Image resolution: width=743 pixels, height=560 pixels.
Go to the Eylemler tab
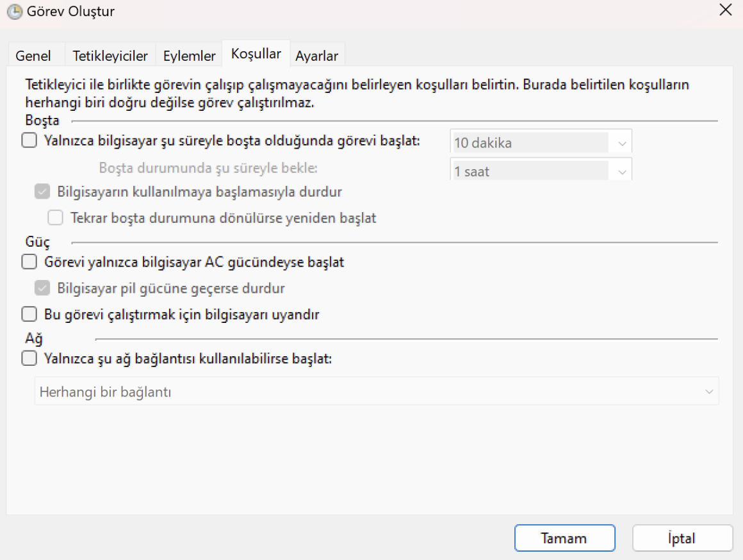tap(189, 56)
